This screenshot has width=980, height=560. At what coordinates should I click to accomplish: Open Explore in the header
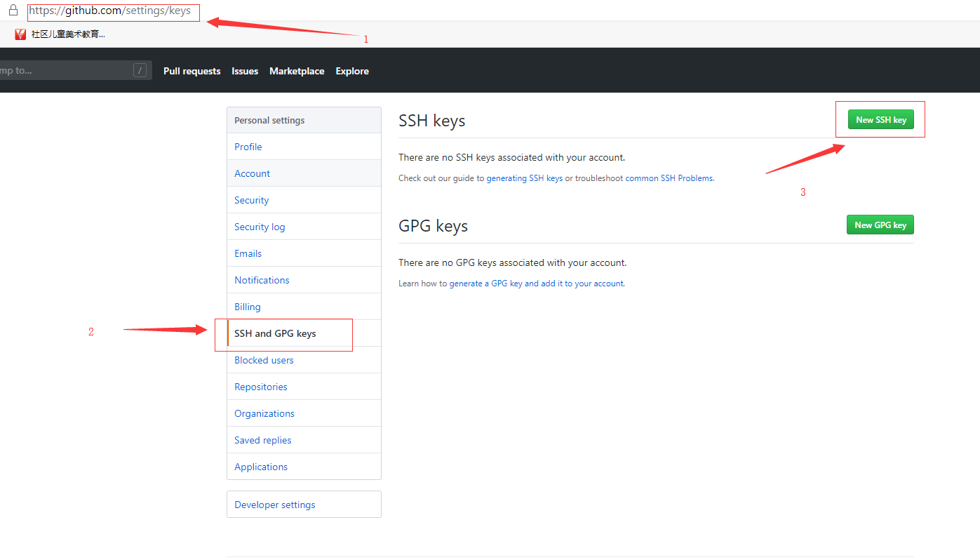[x=352, y=71]
